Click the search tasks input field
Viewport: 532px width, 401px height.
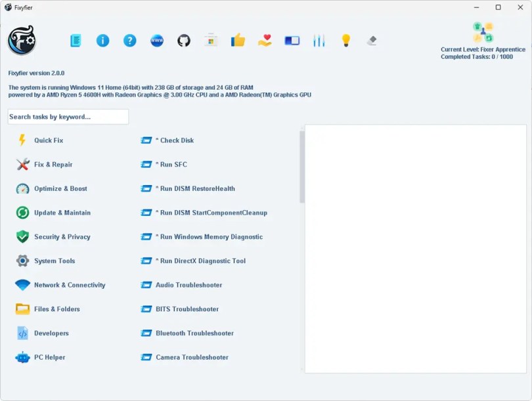pyautogui.click(x=68, y=117)
